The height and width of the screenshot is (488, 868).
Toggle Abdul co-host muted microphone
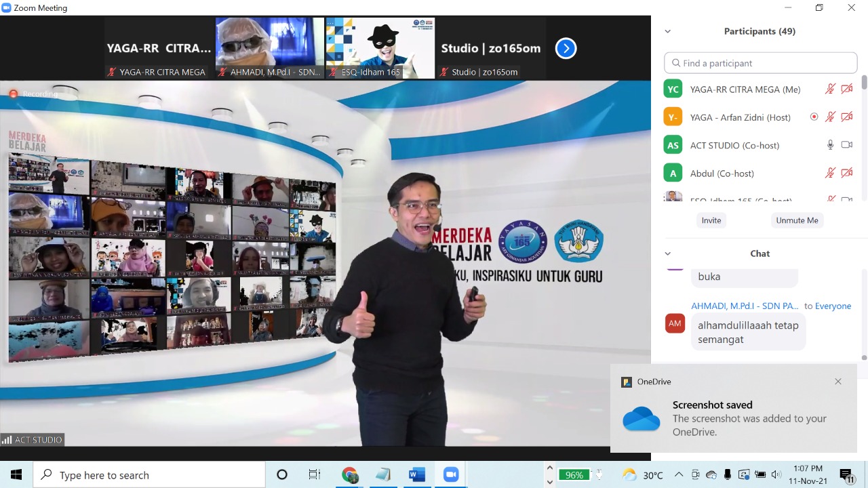(x=830, y=174)
